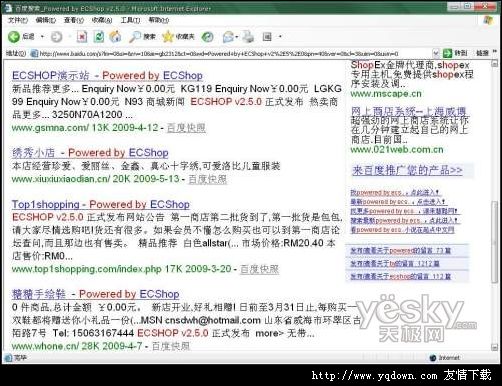
Task: Expand the Mail icon dropdown arrow
Action: 236,37
